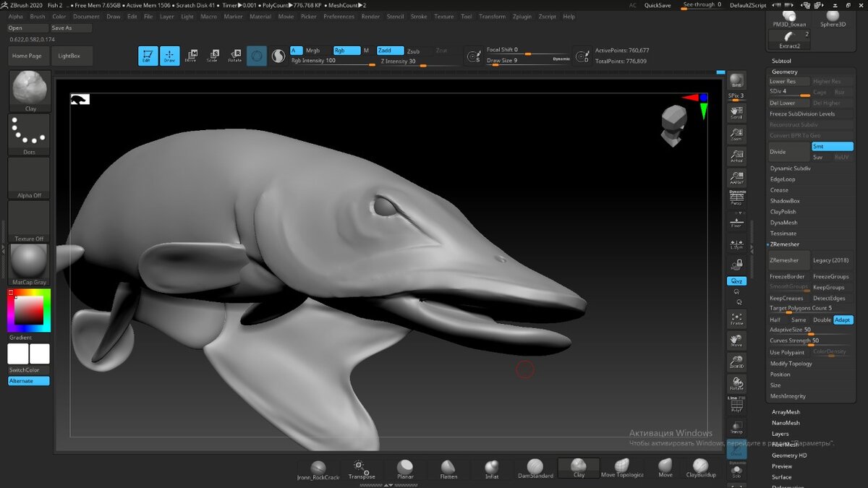Image resolution: width=868 pixels, height=488 pixels.
Task: Select the Flatten brush
Action: point(448,469)
